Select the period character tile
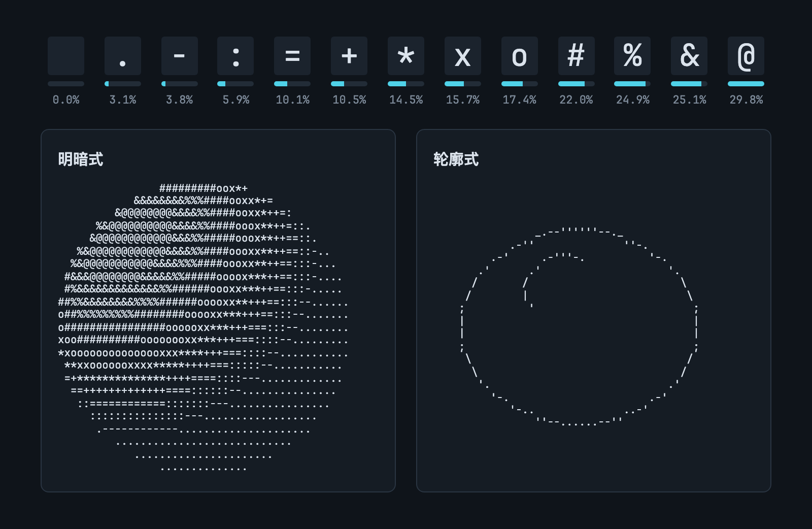The height and width of the screenshot is (529, 812). pos(123,56)
